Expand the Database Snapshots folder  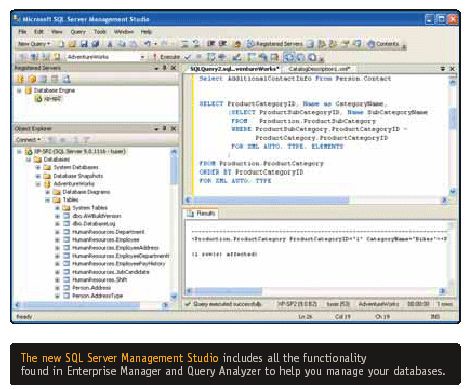[x=38, y=176]
